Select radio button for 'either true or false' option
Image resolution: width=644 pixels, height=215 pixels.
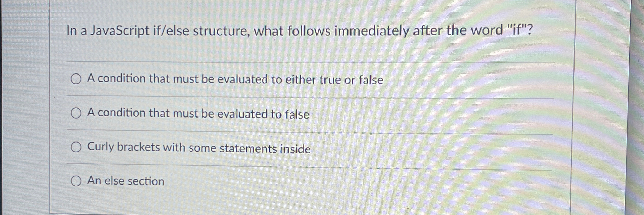[x=75, y=79]
